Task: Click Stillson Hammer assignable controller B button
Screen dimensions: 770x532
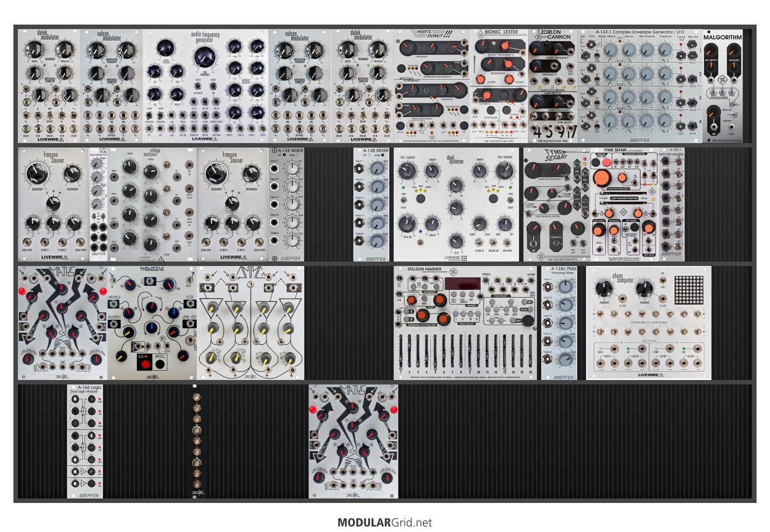Action: pyautogui.click(x=406, y=319)
